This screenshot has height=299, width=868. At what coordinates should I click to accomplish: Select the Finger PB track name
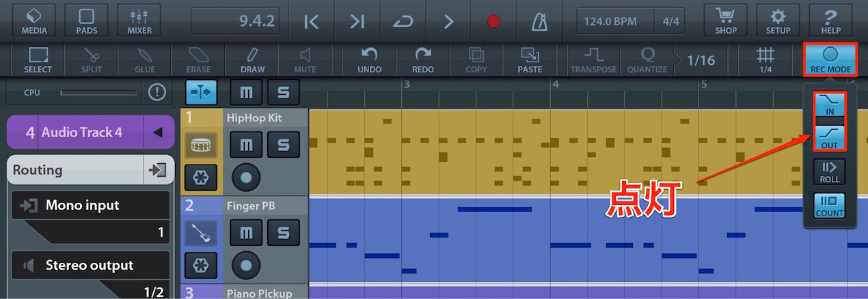click(252, 205)
